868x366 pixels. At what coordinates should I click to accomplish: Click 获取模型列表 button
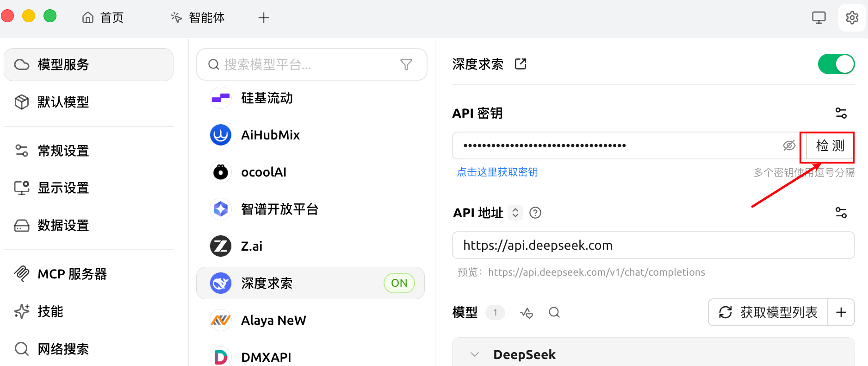[768, 312]
